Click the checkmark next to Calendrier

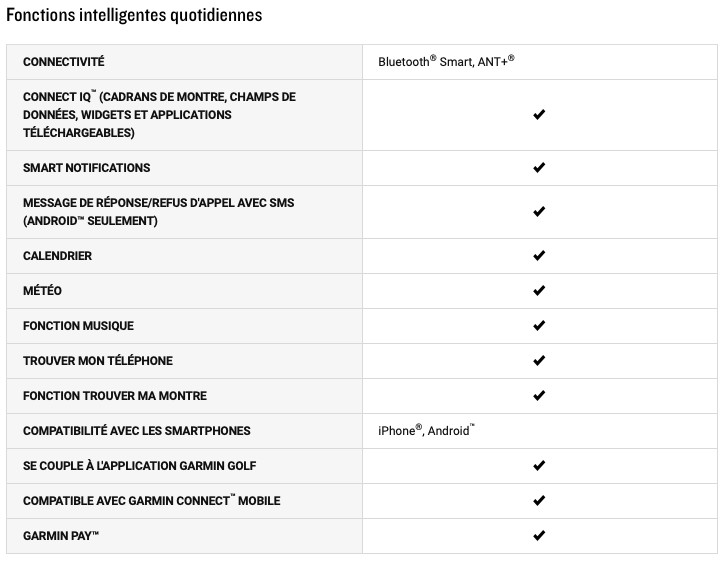coord(539,255)
